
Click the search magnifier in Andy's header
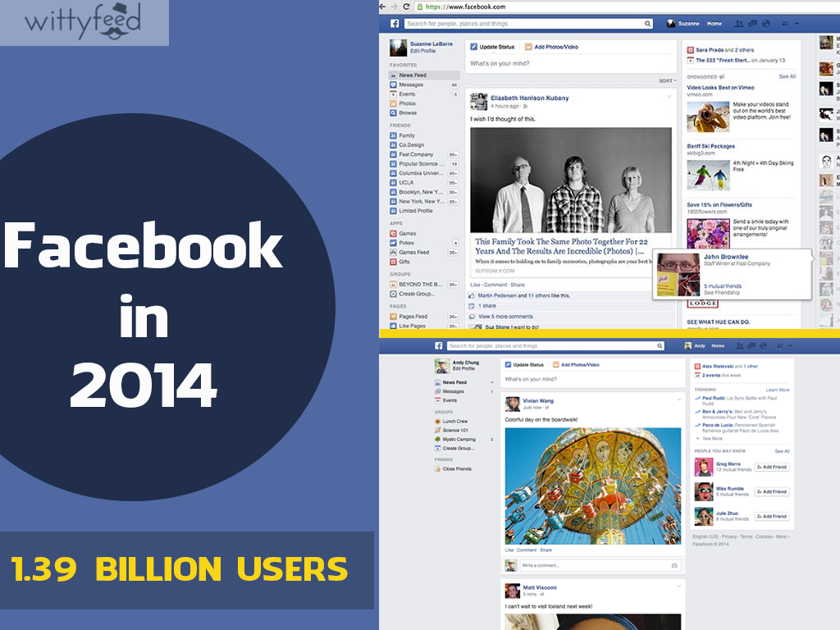[x=660, y=346]
